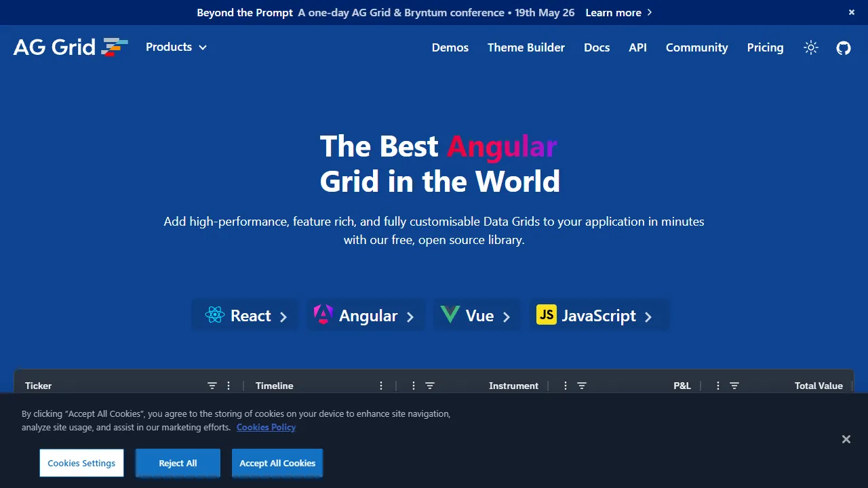The height and width of the screenshot is (488, 868).
Task: Click the chevron next to Angular button
Action: point(410,317)
